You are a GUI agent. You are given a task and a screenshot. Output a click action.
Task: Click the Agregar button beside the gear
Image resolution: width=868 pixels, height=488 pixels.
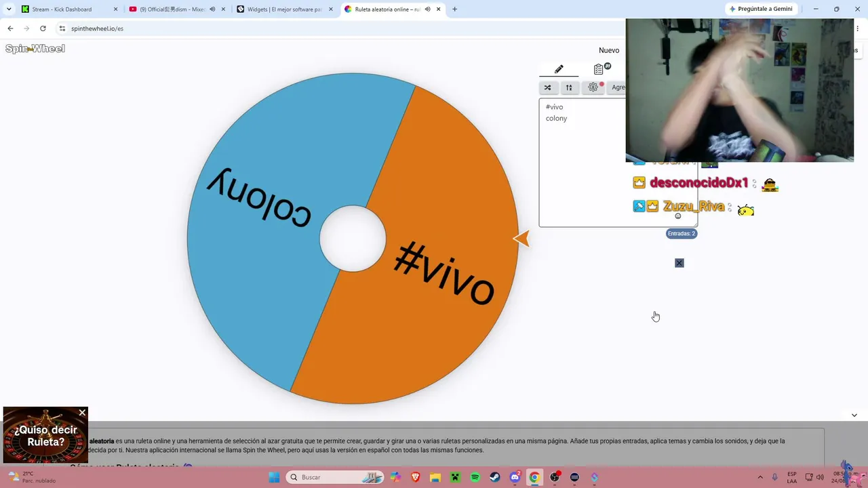click(618, 87)
